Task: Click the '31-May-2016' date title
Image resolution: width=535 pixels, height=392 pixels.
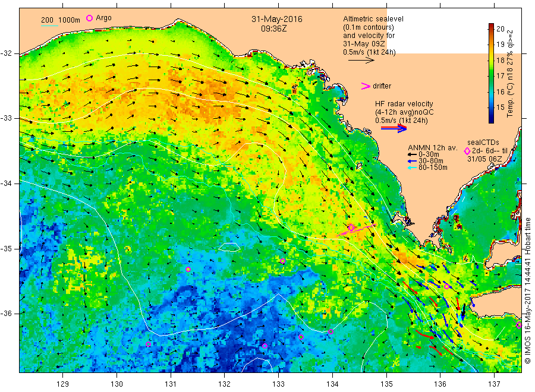Action: [276, 19]
